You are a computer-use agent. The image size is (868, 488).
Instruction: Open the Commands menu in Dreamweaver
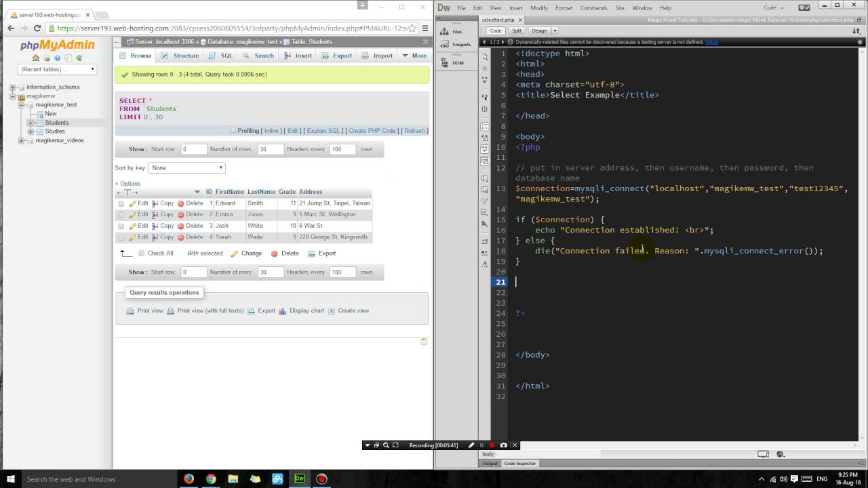593,8
